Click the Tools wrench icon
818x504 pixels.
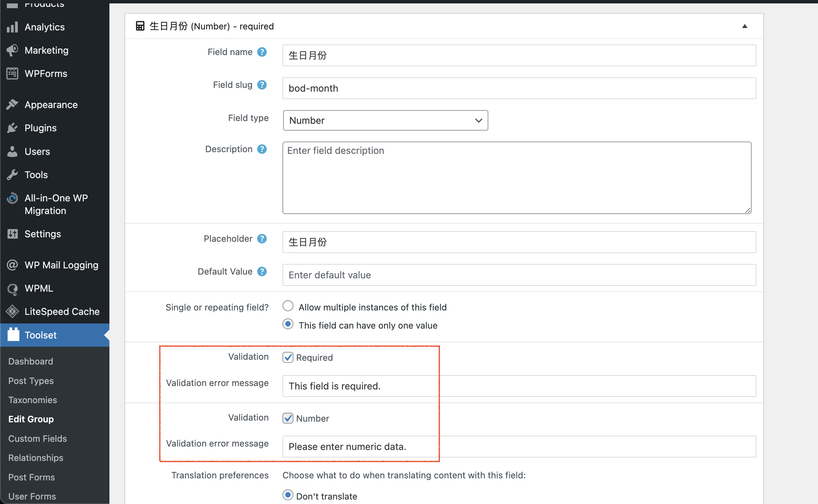tap(12, 175)
